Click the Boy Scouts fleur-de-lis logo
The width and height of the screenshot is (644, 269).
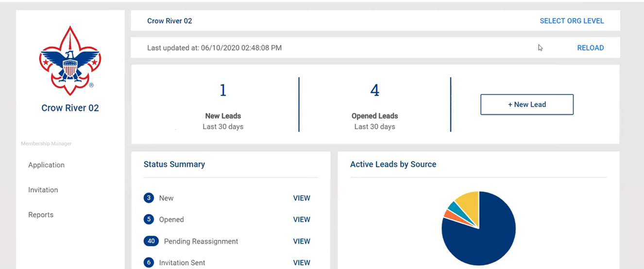70,60
